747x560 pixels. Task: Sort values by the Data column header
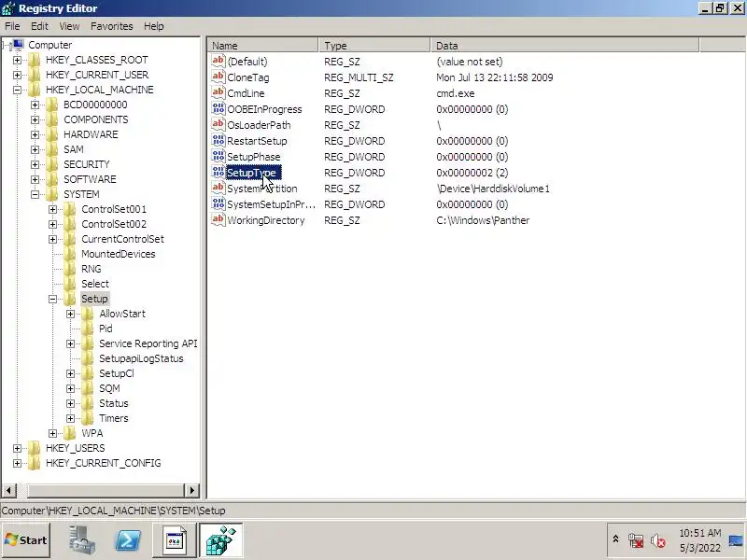(565, 46)
